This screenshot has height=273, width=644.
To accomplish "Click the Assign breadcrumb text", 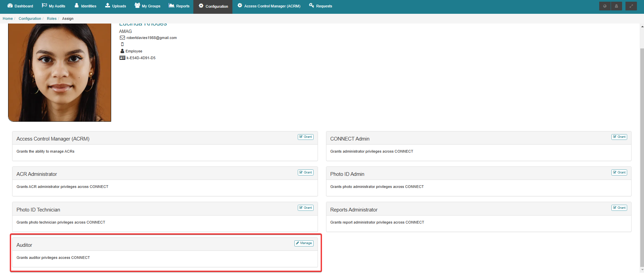I will [68, 18].
